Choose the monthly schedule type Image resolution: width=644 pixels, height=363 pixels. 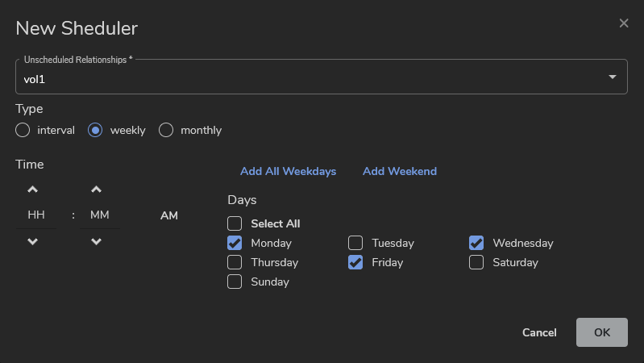coord(166,130)
